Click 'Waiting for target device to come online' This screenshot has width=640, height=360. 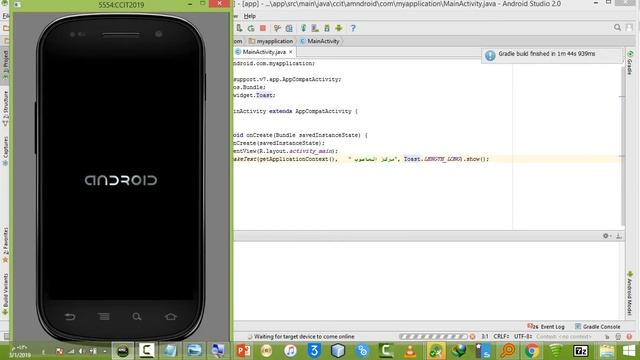(304, 337)
